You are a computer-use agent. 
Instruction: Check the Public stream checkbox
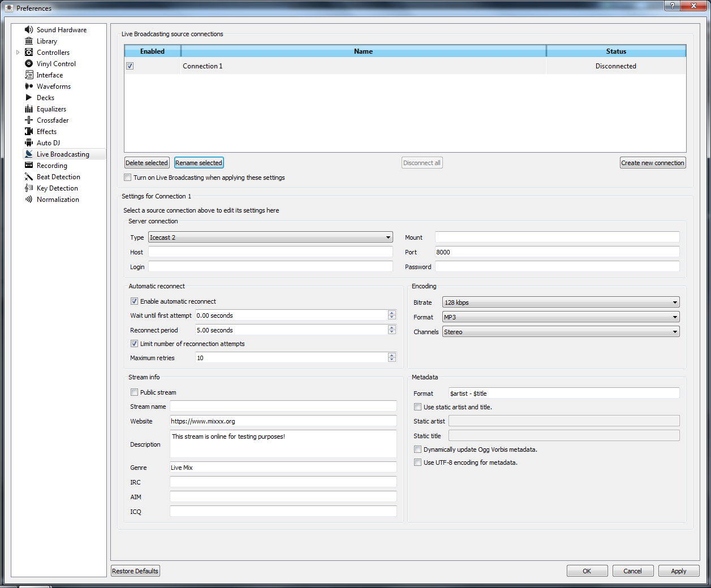click(x=135, y=392)
